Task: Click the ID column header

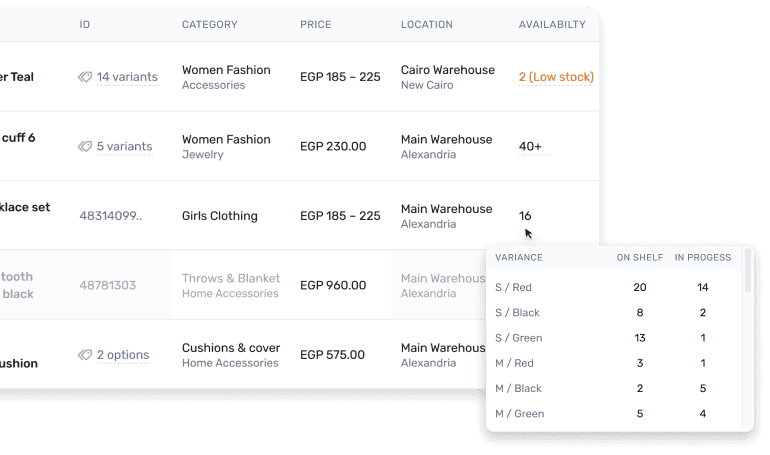Action: (85, 25)
